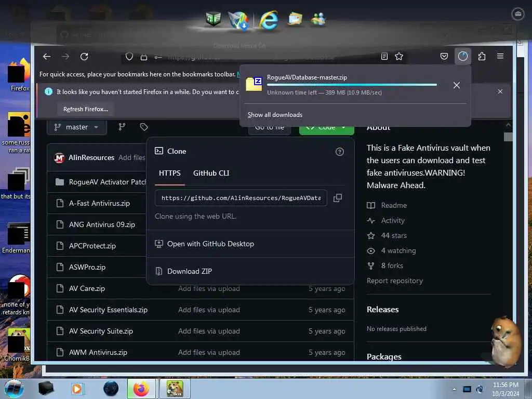Open the media player taskbar icon
The image size is (532, 399).
pos(77,389)
